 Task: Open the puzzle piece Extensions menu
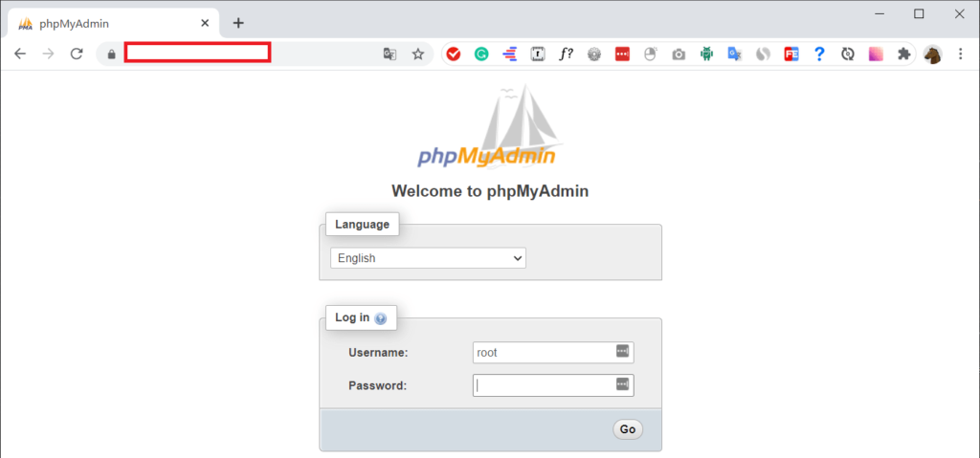click(x=903, y=55)
